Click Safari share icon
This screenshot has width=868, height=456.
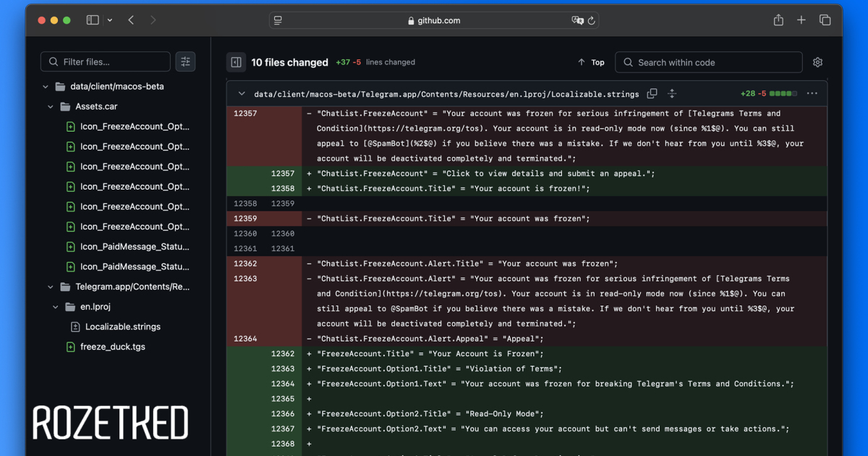778,20
